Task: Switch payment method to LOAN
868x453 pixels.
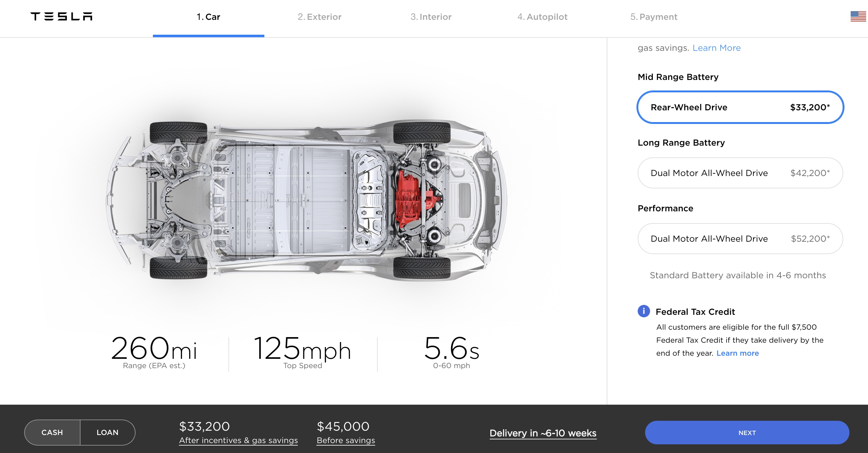Action: coord(107,432)
